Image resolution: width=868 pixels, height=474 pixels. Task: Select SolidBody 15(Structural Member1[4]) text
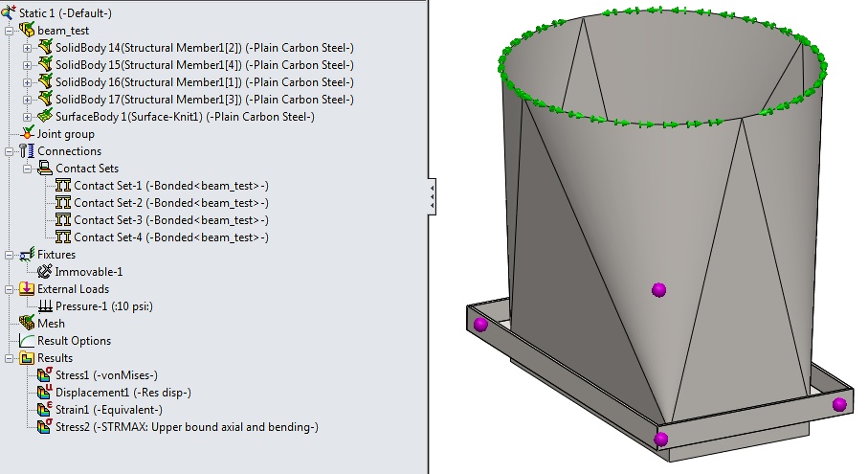coord(148,65)
